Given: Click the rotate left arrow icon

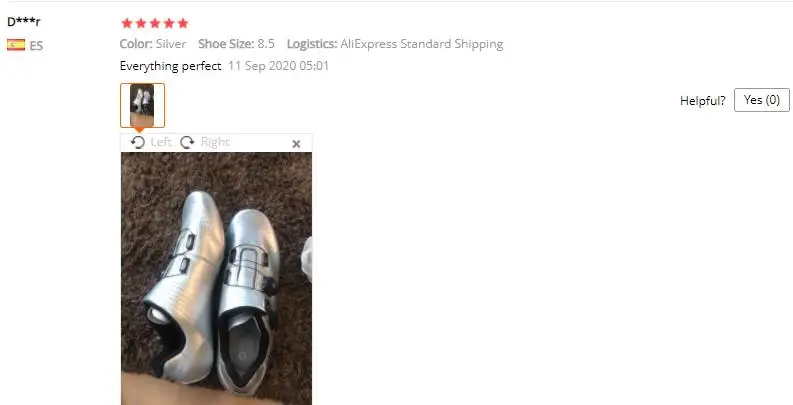Looking at the screenshot, I should coord(138,143).
